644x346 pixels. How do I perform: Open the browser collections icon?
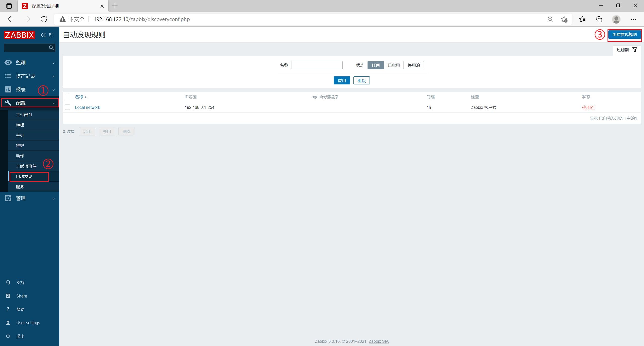(x=599, y=19)
